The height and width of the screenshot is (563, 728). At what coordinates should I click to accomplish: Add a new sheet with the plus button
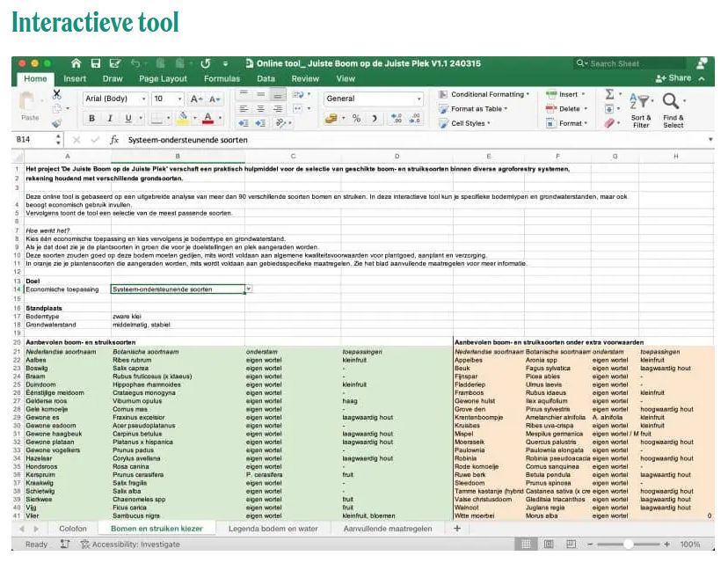457,528
